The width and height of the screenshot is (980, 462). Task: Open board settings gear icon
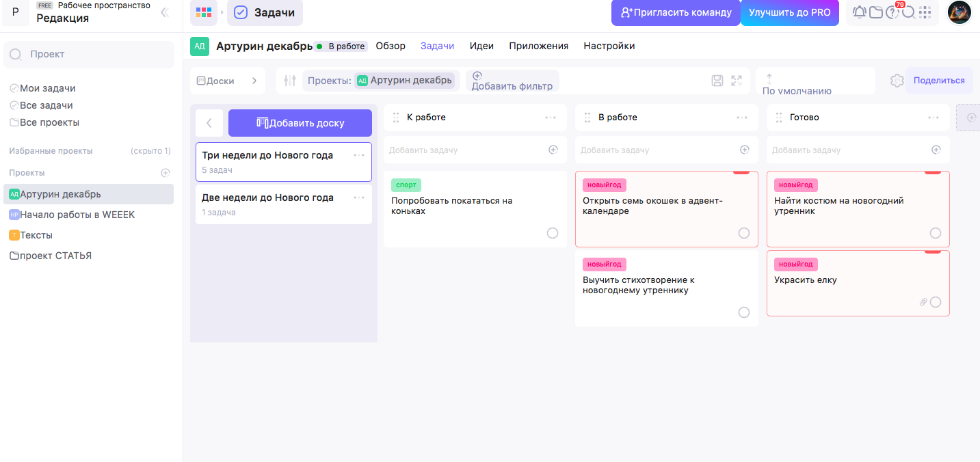897,81
